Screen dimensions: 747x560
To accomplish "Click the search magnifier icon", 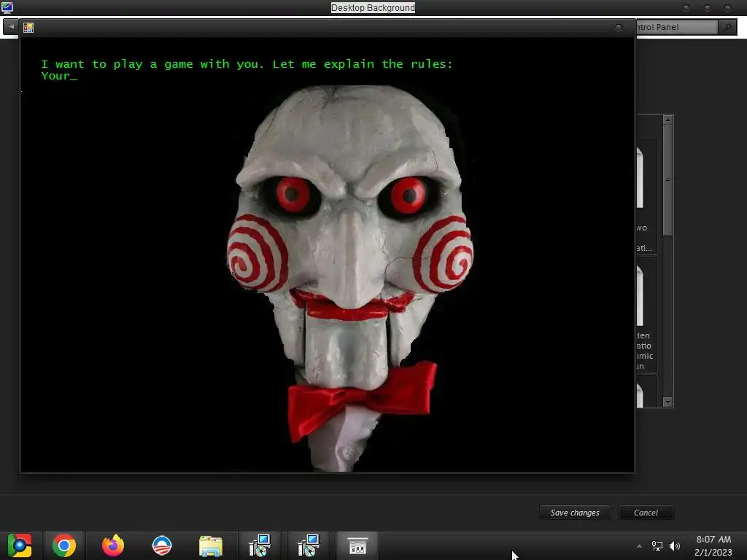I will (x=727, y=27).
